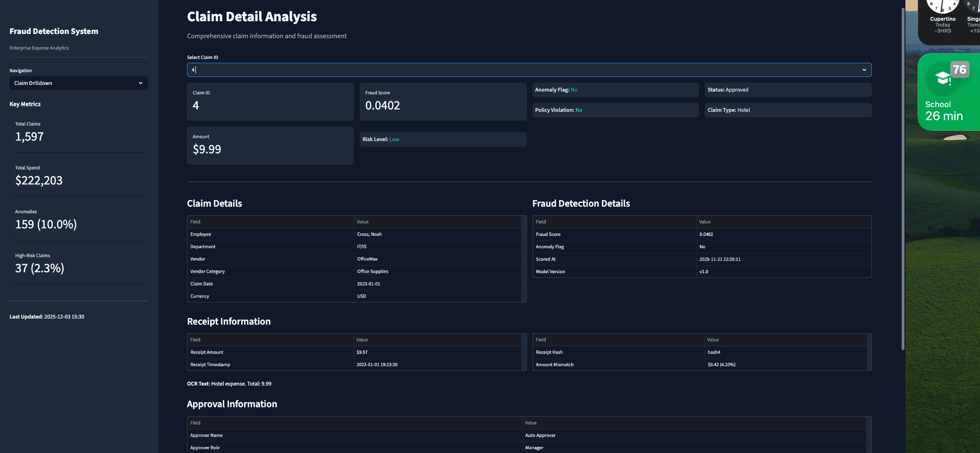Screen dimensions: 980x453
Task: Click the Anomaly Flag: No badge
Action: [616, 90]
